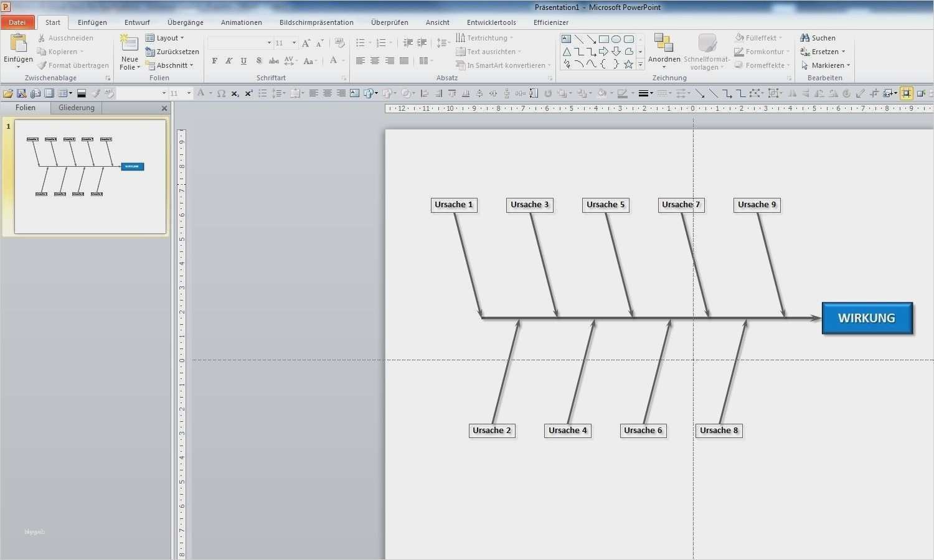Screen dimensions: 934x560
Task: Open the font color A dropdown
Action: click(343, 61)
